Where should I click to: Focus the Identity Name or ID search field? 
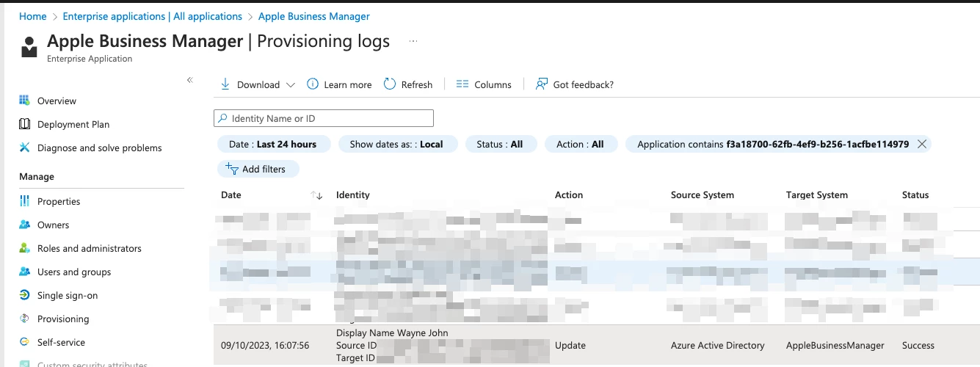pos(324,118)
